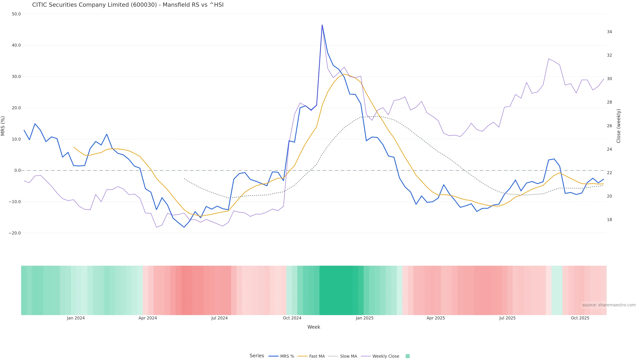644x362 pixels.
Task: Select the Jan 2024 x-axis tick
Action: (76, 318)
